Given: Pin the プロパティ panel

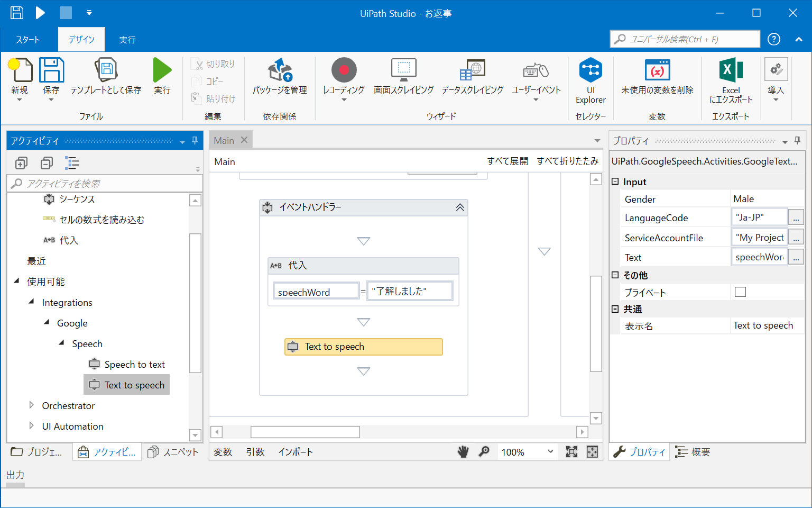Looking at the screenshot, I should [797, 141].
